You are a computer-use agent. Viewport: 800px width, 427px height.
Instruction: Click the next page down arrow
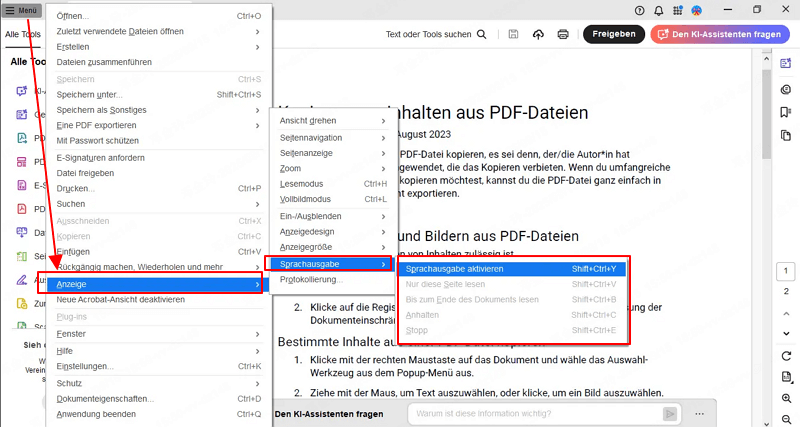(786, 334)
